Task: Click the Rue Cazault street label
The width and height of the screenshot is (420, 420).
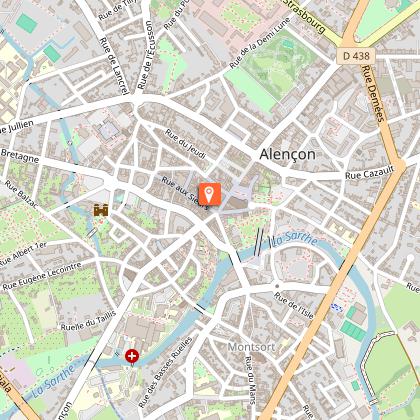Action: (x=369, y=172)
